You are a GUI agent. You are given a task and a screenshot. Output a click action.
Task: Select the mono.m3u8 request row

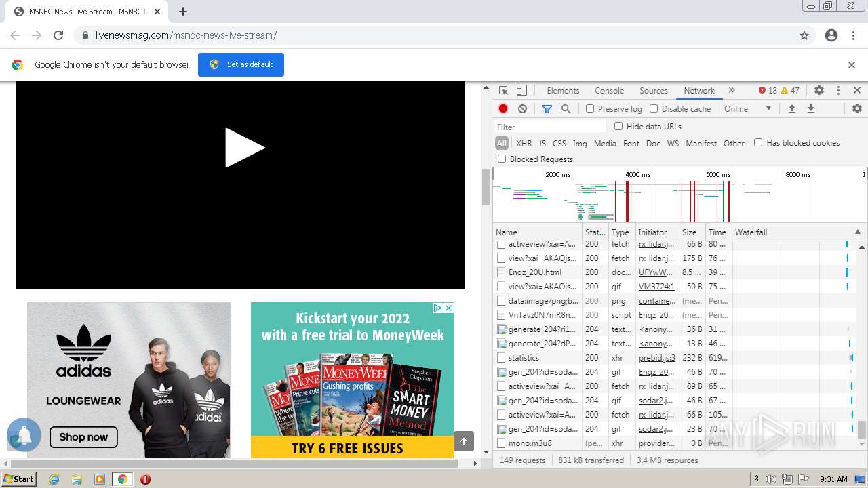[x=680, y=443]
